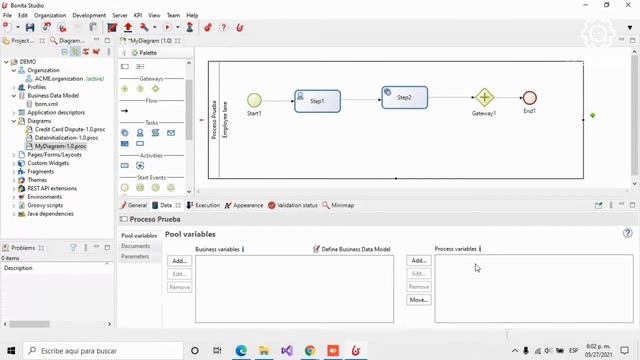The width and height of the screenshot is (640, 360).
Task: Open Microsoft Edge from the taskbar
Action: (241, 351)
